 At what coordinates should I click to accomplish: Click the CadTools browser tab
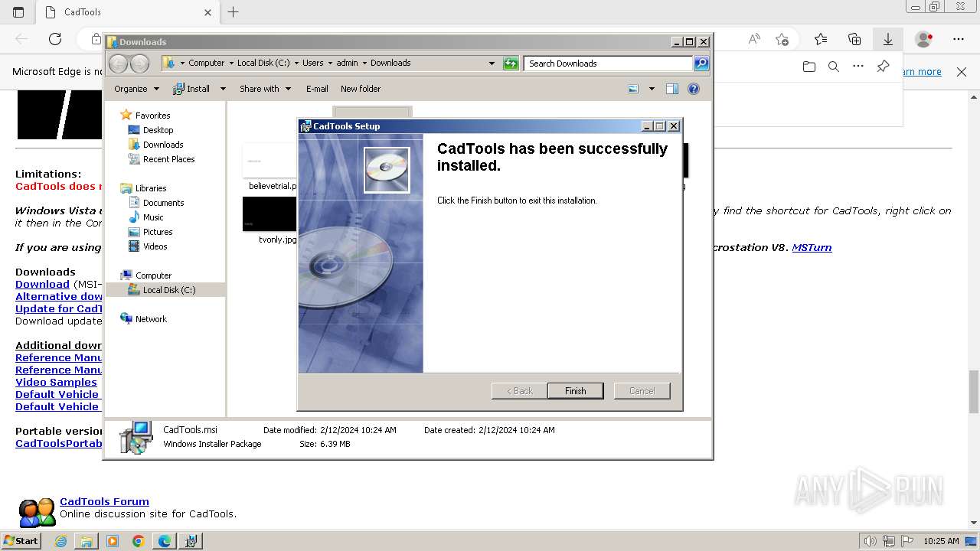coord(126,12)
